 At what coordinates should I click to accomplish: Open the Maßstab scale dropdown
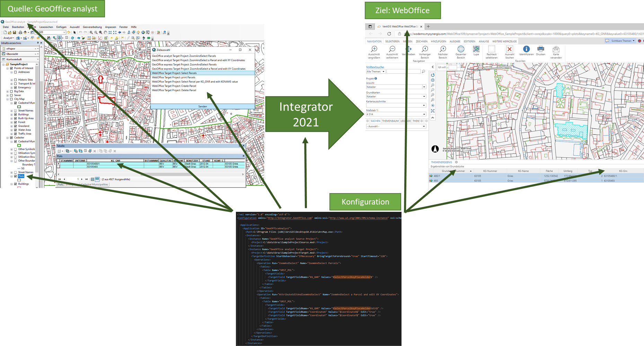[x=424, y=114]
